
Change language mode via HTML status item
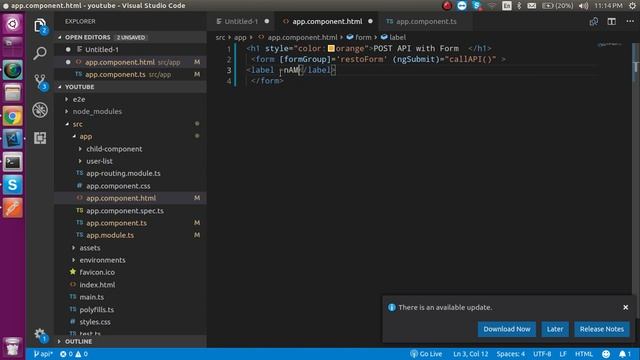[x=584, y=354]
